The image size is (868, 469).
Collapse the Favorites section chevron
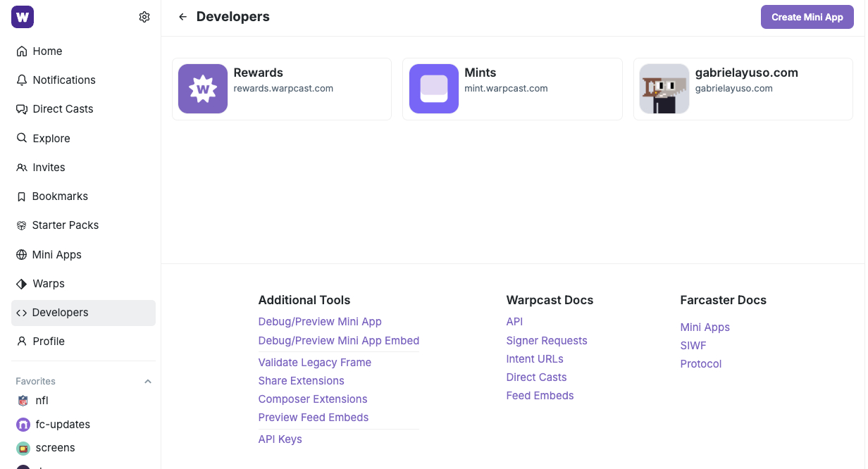click(148, 381)
